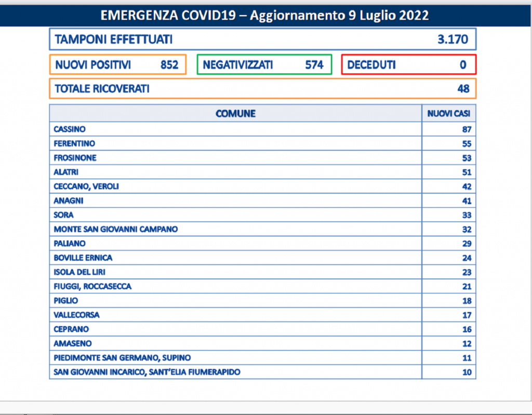
Task: Click the FERENTINO municipality cell
Action: click(74, 143)
